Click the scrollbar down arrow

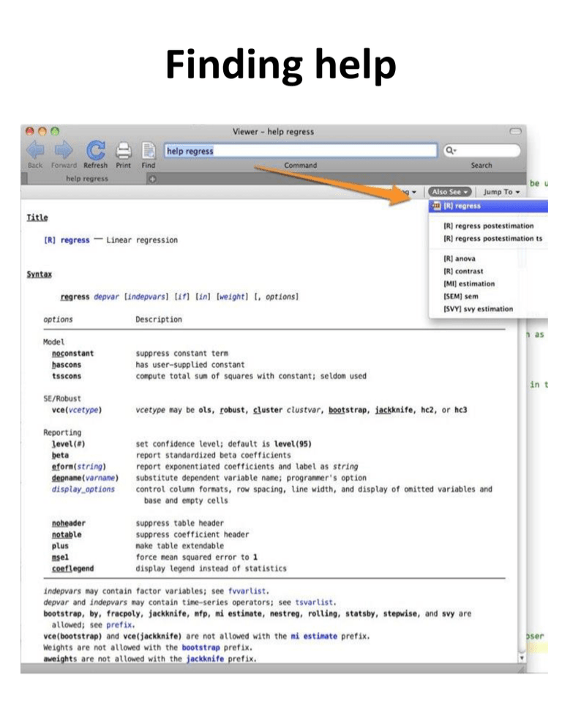(522, 658)
